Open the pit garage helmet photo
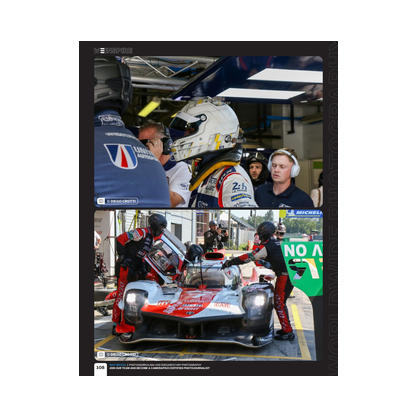 coord(208,132)
